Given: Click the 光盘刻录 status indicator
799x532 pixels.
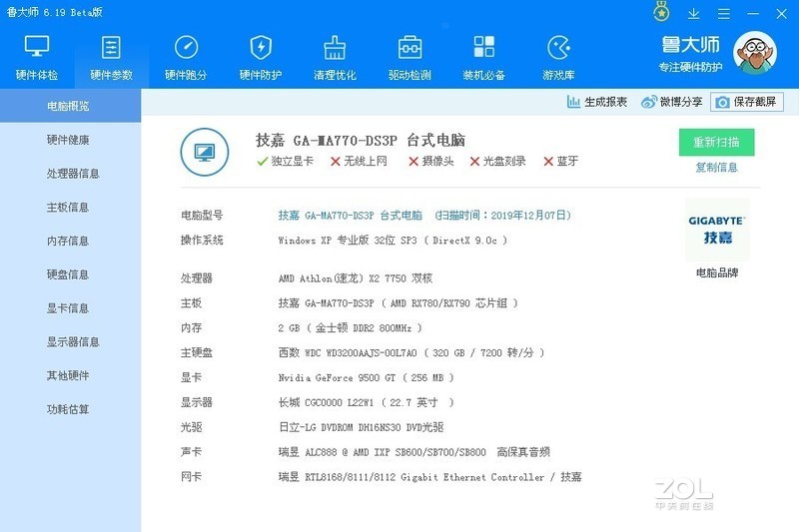Looking at the screenshot, I should click(x=497, y=162).
